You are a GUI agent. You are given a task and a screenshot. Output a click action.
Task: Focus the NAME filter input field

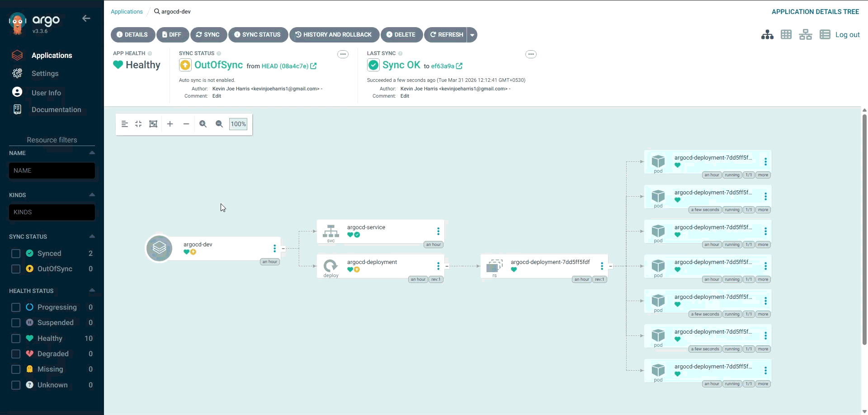point(52,171)
